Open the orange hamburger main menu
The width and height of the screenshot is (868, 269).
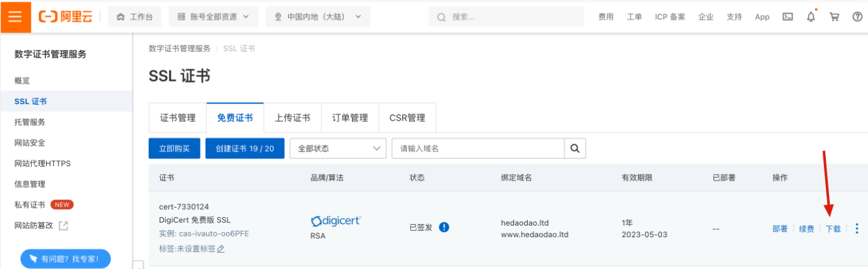[x=15, y=17]
